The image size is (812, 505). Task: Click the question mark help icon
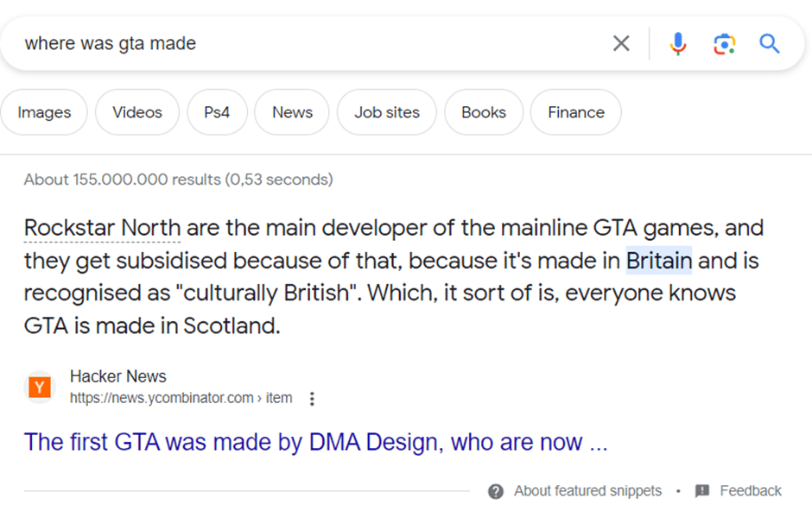(496, 491)
